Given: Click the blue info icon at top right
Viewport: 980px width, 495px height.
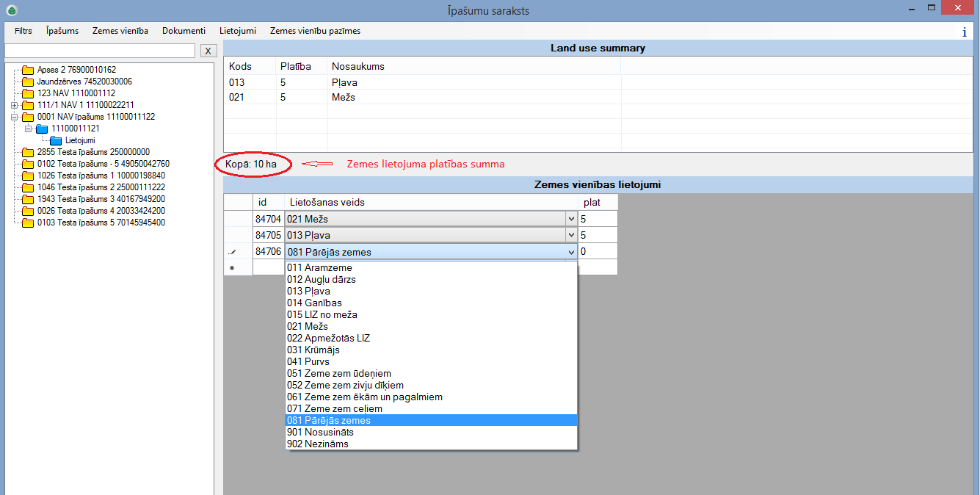Looking at the screenshot, I should [964, 32].
